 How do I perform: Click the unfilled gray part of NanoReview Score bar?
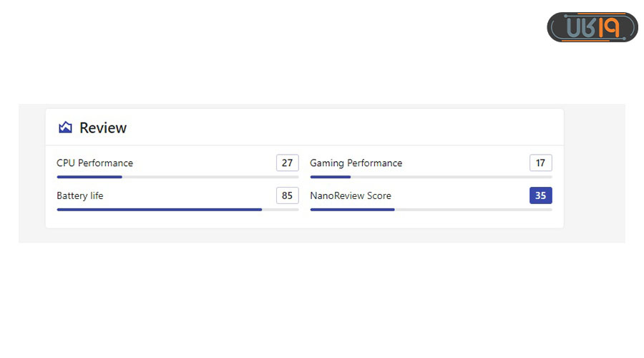(473, 210)
